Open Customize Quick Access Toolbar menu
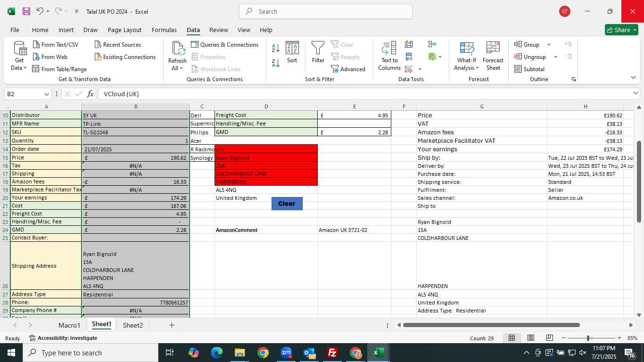 tap(76, 11)
